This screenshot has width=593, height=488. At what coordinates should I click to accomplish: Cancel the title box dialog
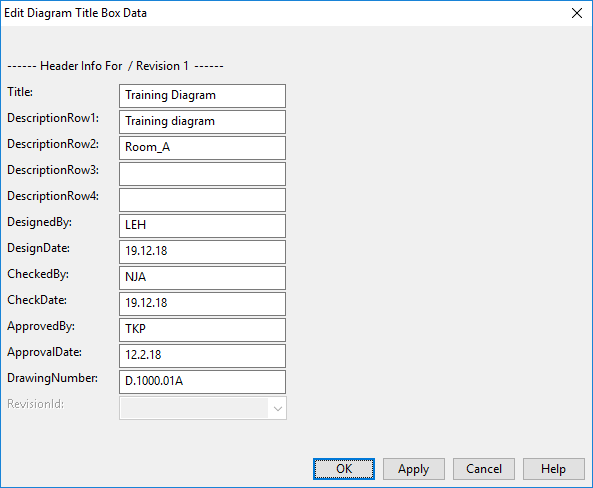484,469
